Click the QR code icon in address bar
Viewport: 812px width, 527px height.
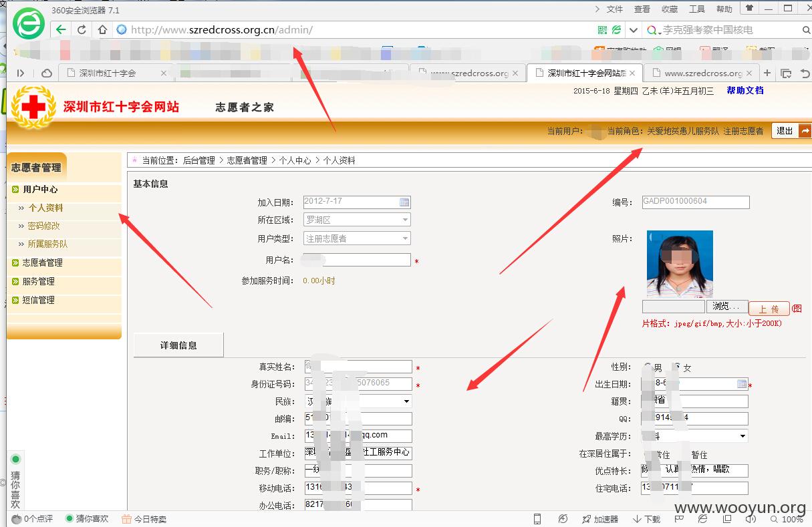click(602, 30)
